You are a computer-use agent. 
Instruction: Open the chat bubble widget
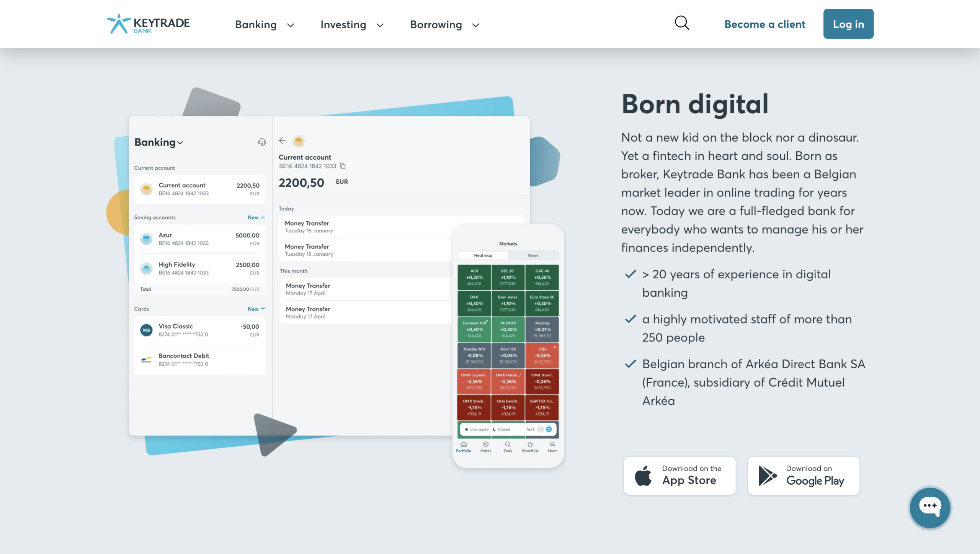pos(930,507)
